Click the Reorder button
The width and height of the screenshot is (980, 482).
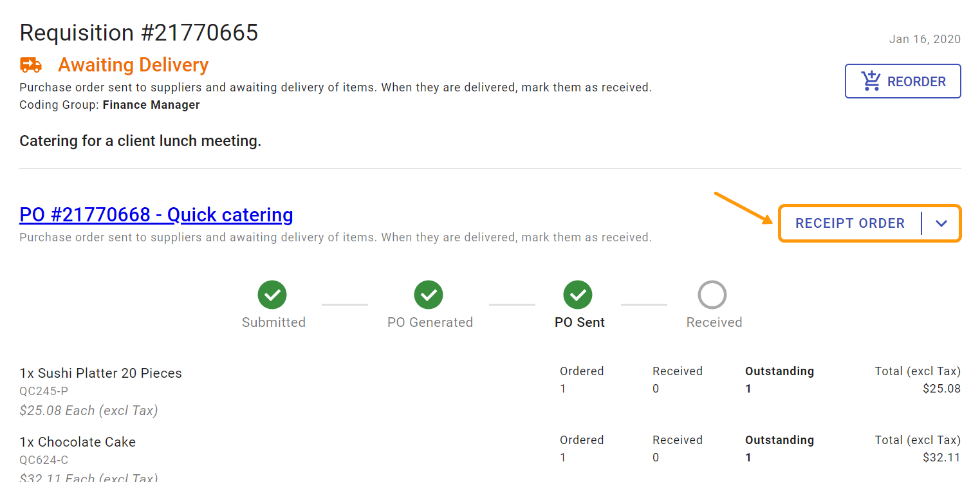(x=903, y=80)
